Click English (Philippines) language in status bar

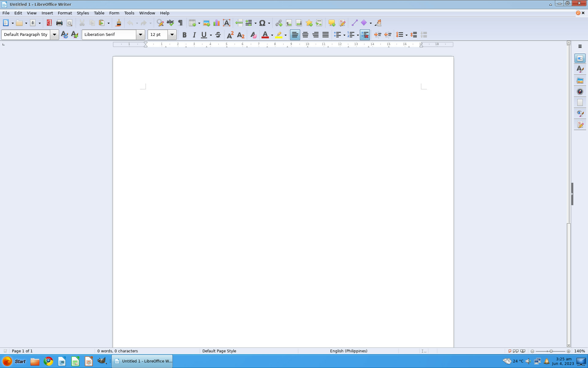pos(349,351)
